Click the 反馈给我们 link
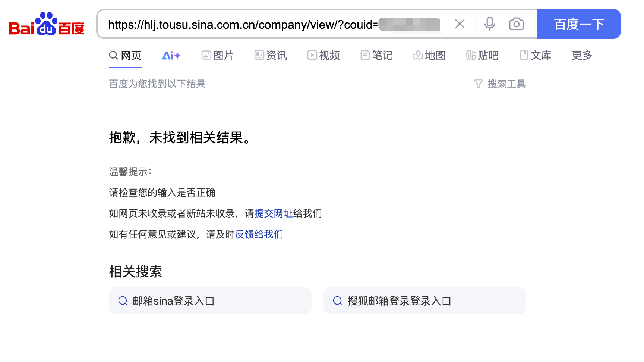Viewport: 644px width, 362px height. [259, 234]
